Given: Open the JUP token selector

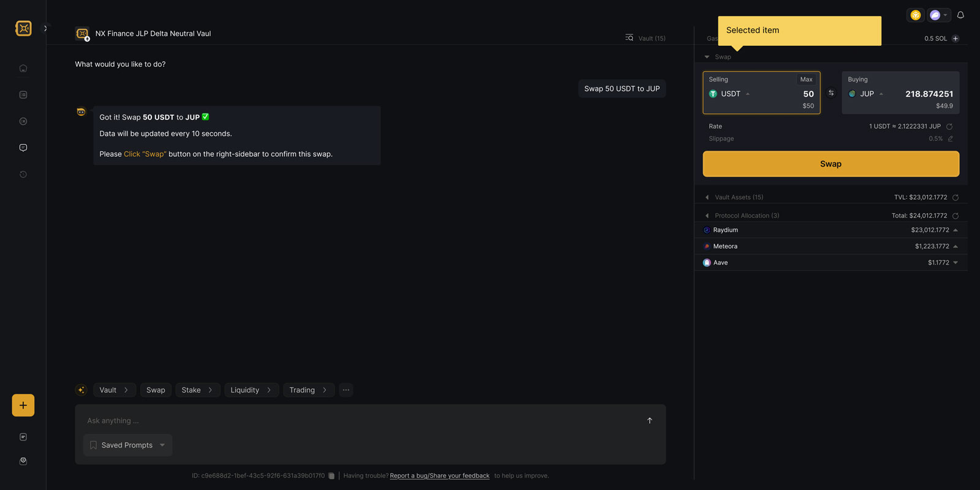Looking at the screenshot, I should pos(866,94).
